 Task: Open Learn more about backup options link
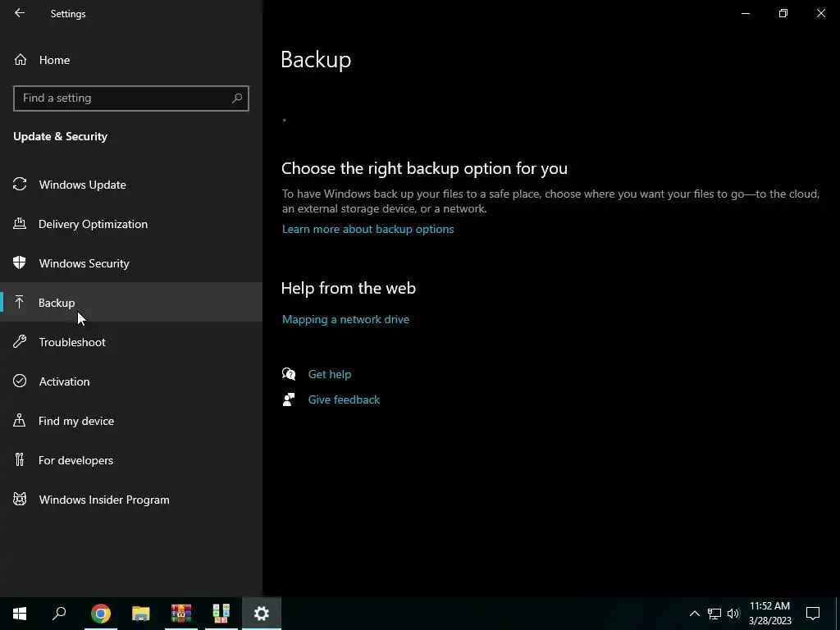(x=367, y=229)
